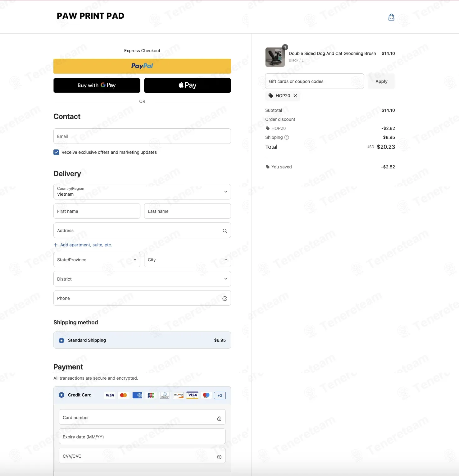Focus the Address input field

pyautogui.click(x=142, y=230)
